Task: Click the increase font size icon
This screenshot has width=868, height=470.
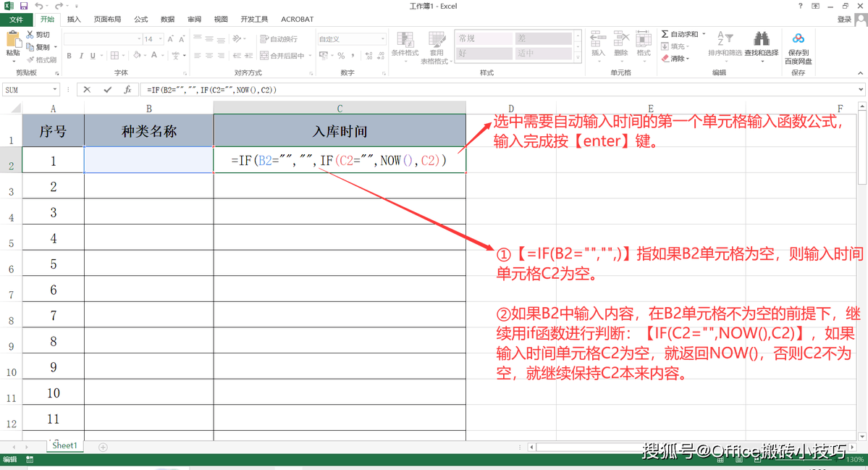Action: [x=171, y=39]
